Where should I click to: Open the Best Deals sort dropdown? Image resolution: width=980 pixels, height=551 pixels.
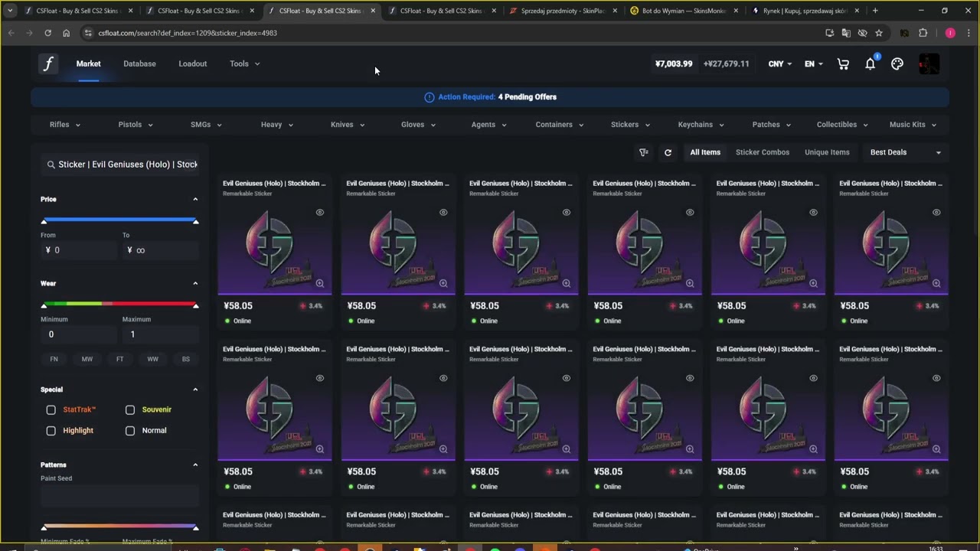(x=906, y=152)
